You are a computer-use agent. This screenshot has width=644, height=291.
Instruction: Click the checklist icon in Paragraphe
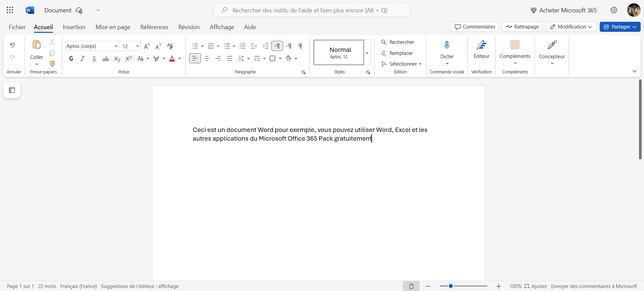pos(243,46)
